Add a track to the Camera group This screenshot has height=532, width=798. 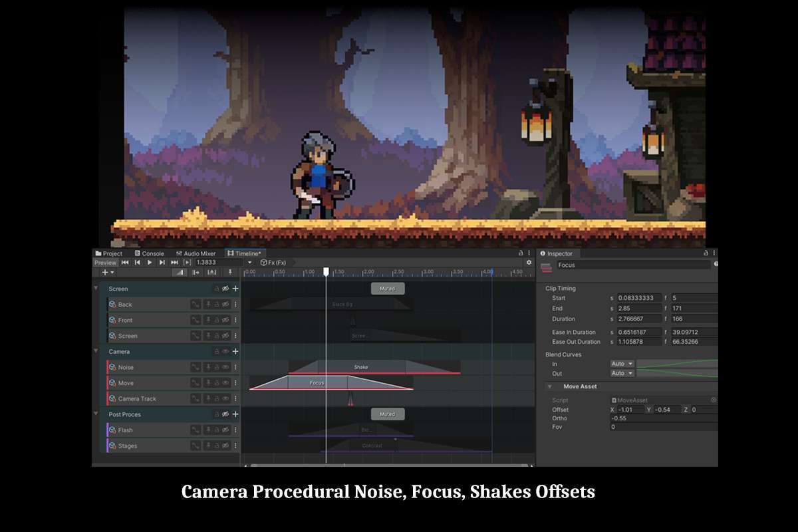click(235, 351)
